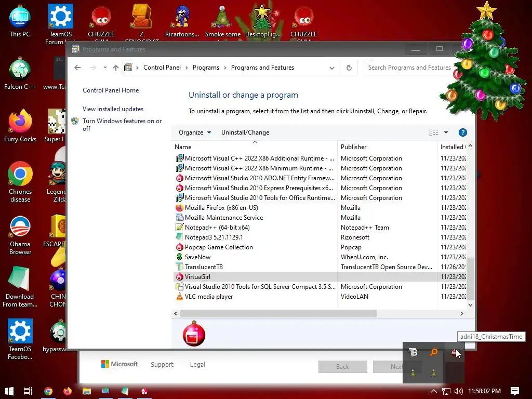Open Download From team desktop icon
532x399 pixels.
[20, 287]
